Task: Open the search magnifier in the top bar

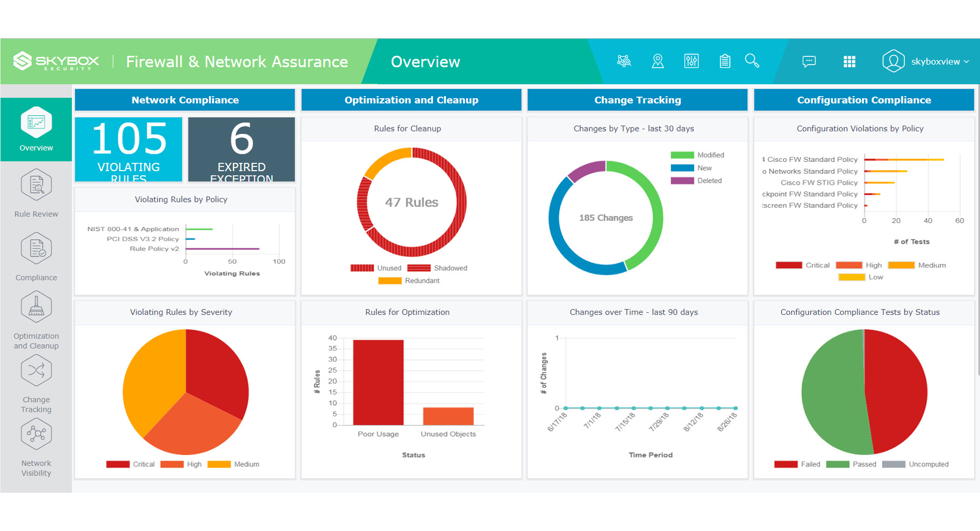Action: coord(753,61)
